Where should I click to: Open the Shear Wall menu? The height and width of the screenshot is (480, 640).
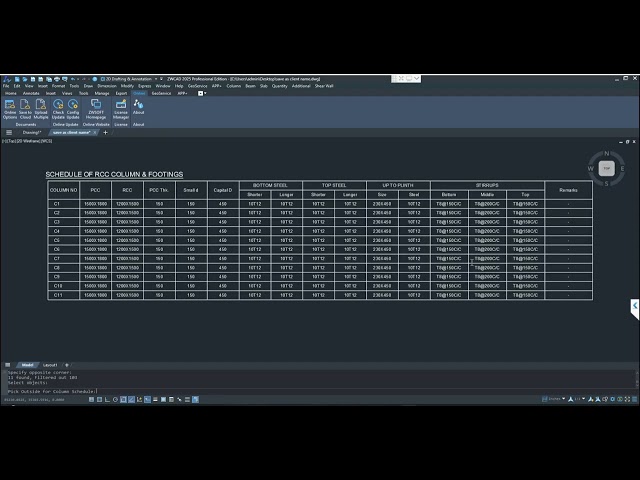pyautogui.click(x=324, y=86)
